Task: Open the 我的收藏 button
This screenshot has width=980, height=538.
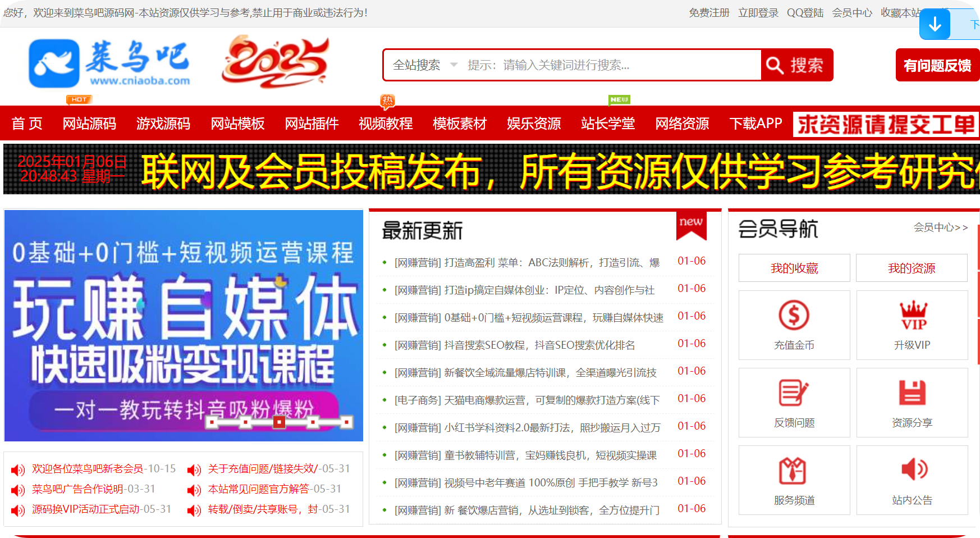Action: point(794,268)
